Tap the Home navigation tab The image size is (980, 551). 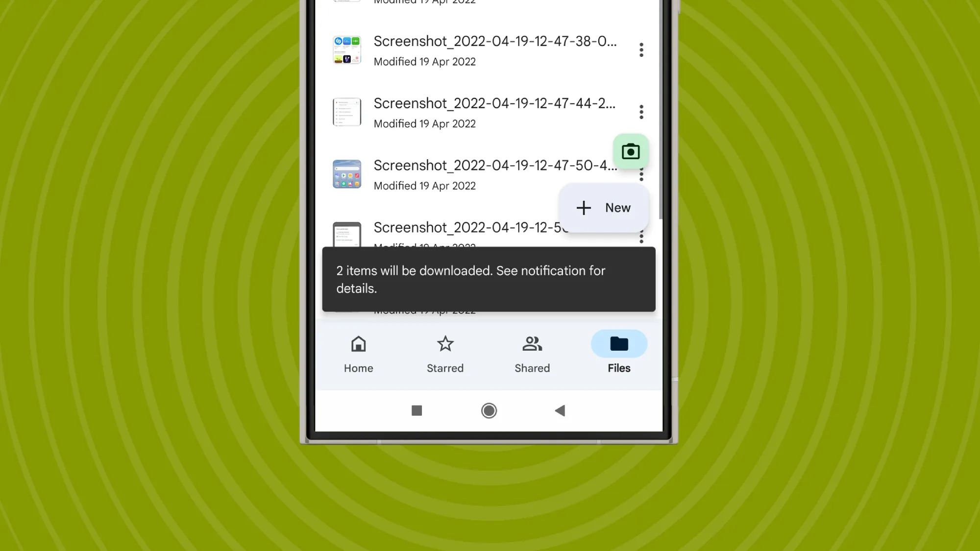click(x=358, y=353)
